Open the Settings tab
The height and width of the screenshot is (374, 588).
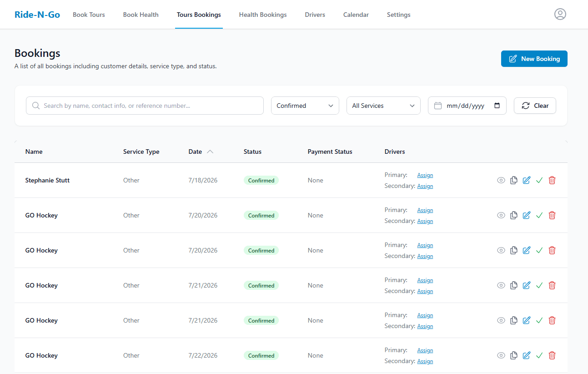click(399, 15)
